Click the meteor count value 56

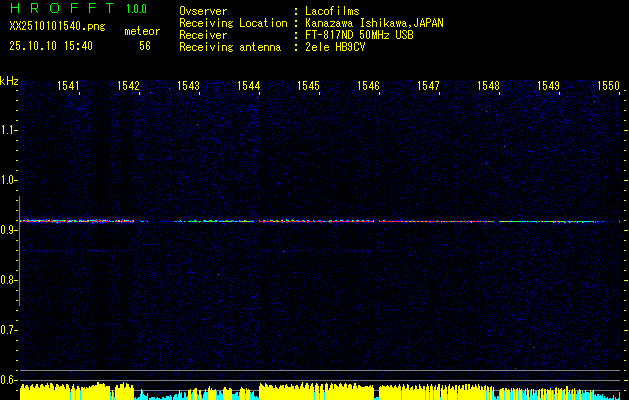(x=145, y=46)
